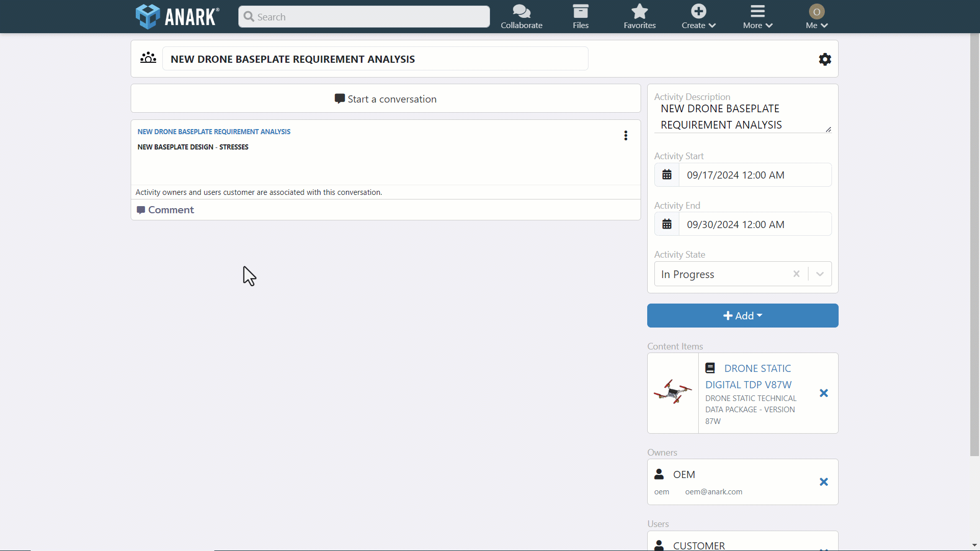Edit the Activity Start date field

755,175
